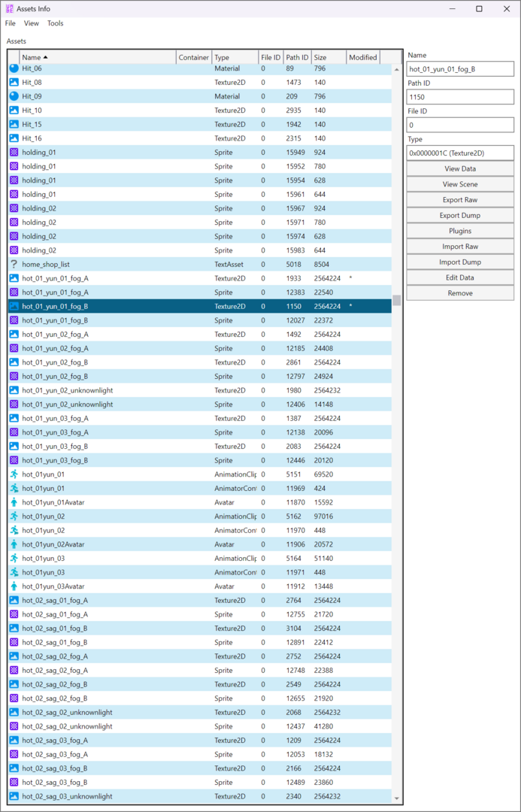Click the Type field showing 0x0000001C (Texture2D)
521x812 pixels.
[460, 153]
